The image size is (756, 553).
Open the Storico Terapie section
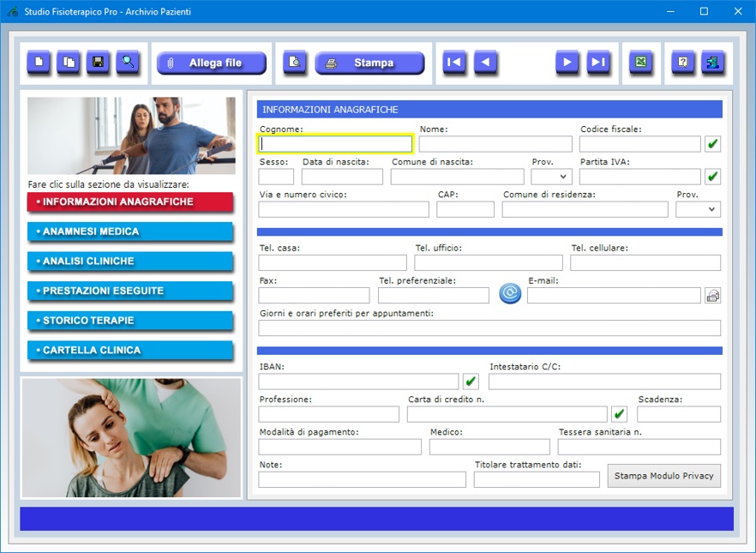[x=130, y=321]
